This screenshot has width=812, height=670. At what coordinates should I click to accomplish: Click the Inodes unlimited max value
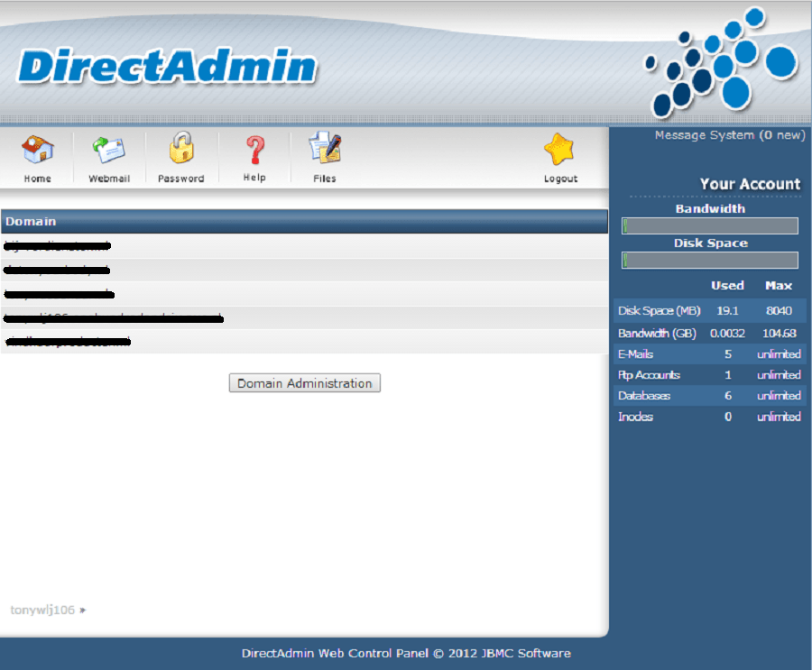click(779, 417)
